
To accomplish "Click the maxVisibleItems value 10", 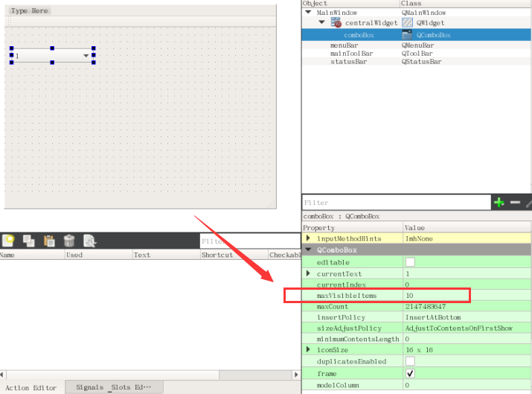I will [x=409, y=296].
